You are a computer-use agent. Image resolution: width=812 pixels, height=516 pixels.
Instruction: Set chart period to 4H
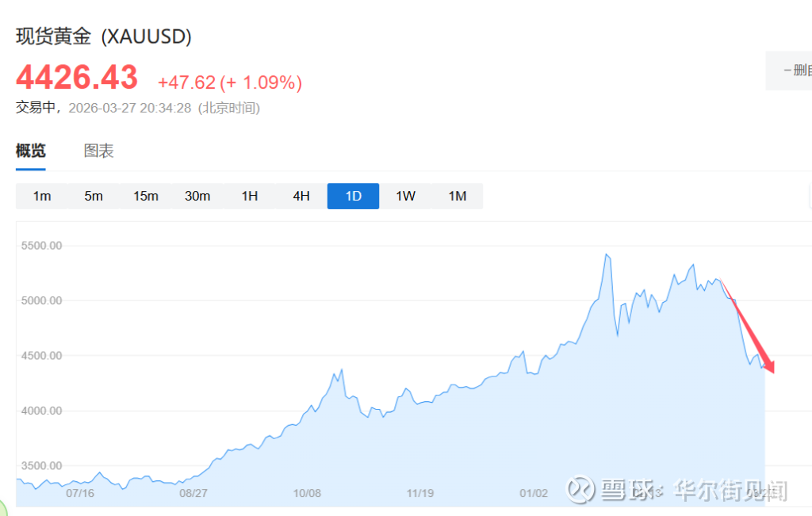point(301,196)
